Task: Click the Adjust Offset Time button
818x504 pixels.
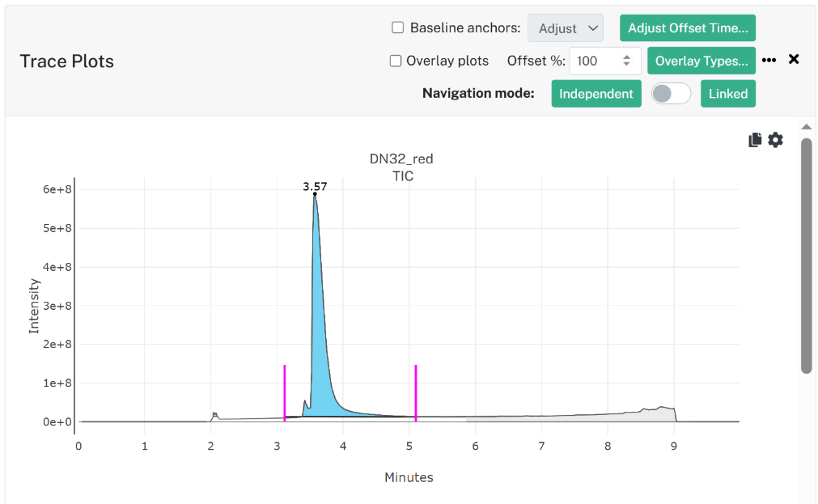Action: (x=688, y=28)
